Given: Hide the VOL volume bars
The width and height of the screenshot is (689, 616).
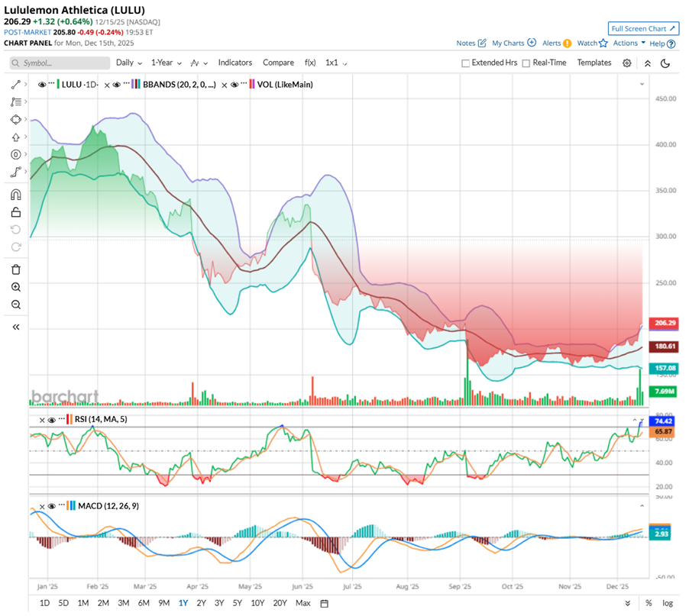Looking at the screenshot, I should 235,85.
